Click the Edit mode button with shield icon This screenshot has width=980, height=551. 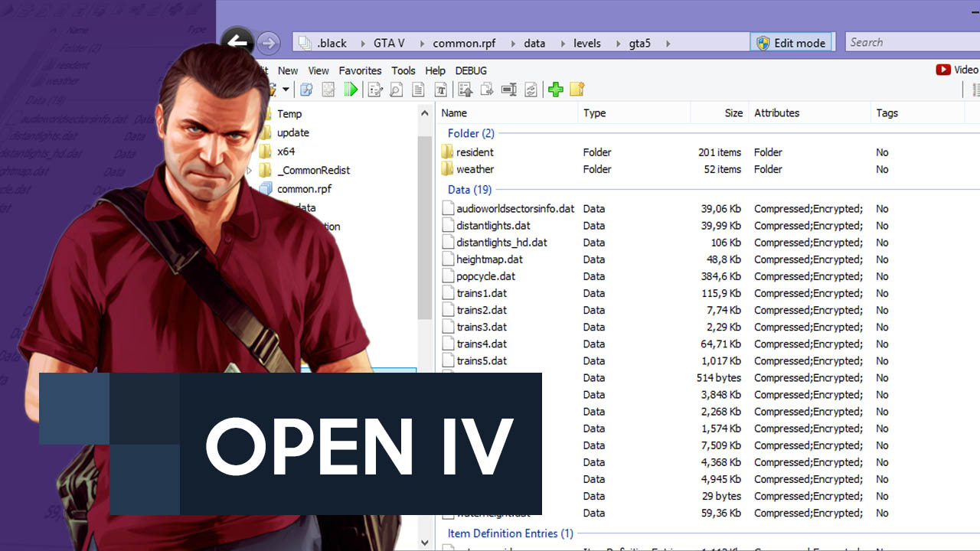point(792,42)
